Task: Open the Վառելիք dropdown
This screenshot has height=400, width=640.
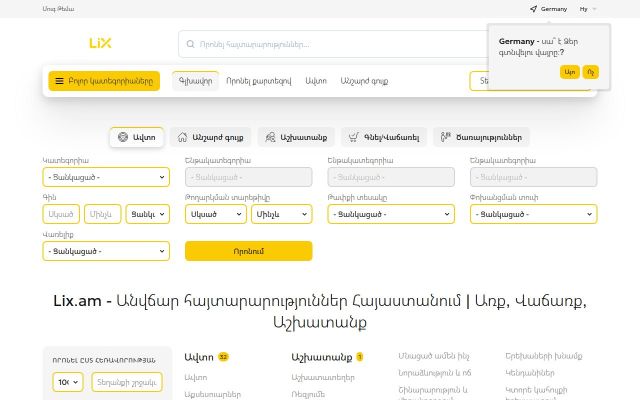Action: coord(106,251)
